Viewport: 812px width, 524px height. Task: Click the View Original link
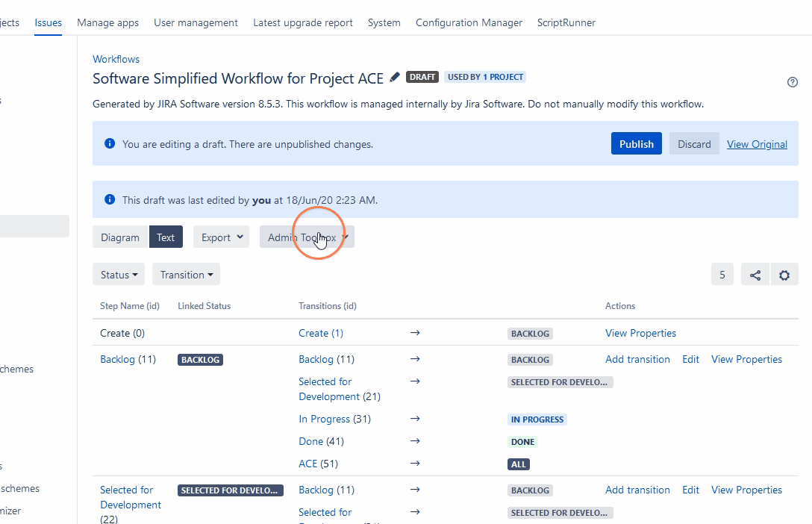point(757,144)
